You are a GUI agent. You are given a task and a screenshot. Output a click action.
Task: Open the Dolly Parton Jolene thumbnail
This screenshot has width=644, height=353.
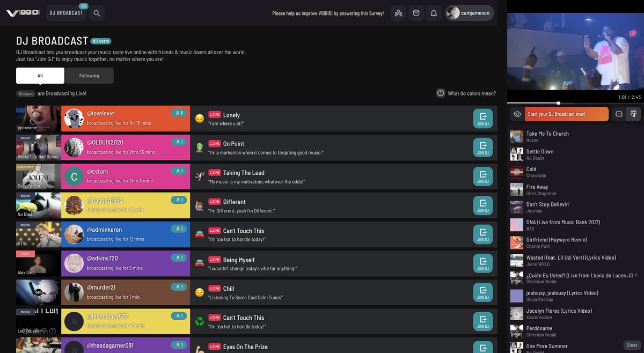click(x=38, y=176)
